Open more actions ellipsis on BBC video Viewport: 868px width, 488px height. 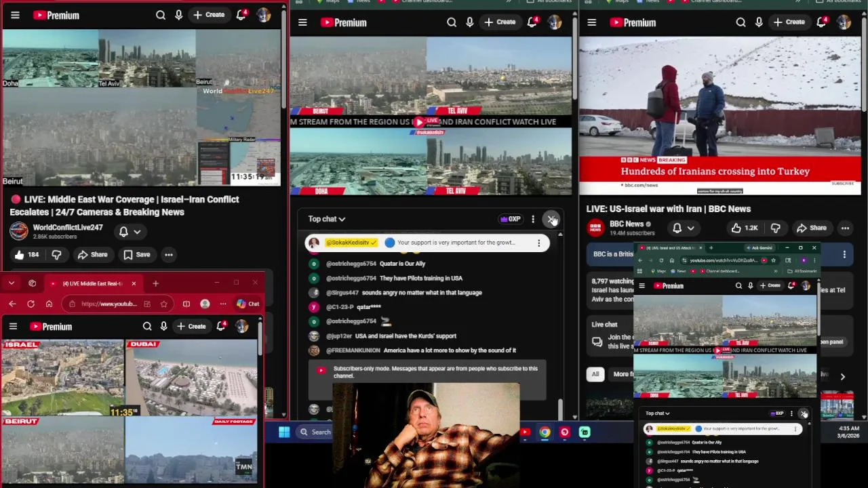coord(845,228)
